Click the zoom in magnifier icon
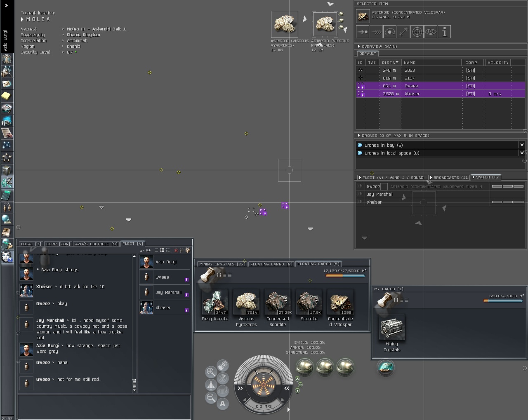528x420 pixels. [x=211, y=372]
